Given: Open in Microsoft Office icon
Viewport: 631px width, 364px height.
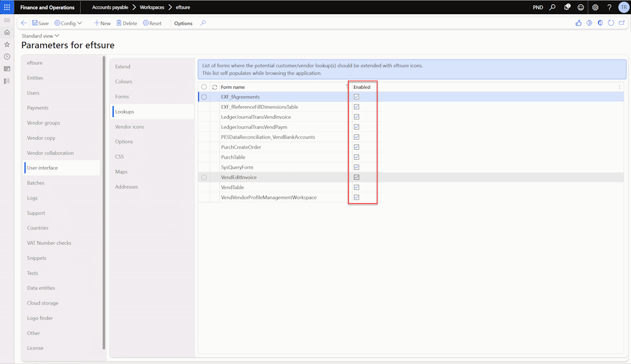Looking at the screenshot, I should coord(600,23).
